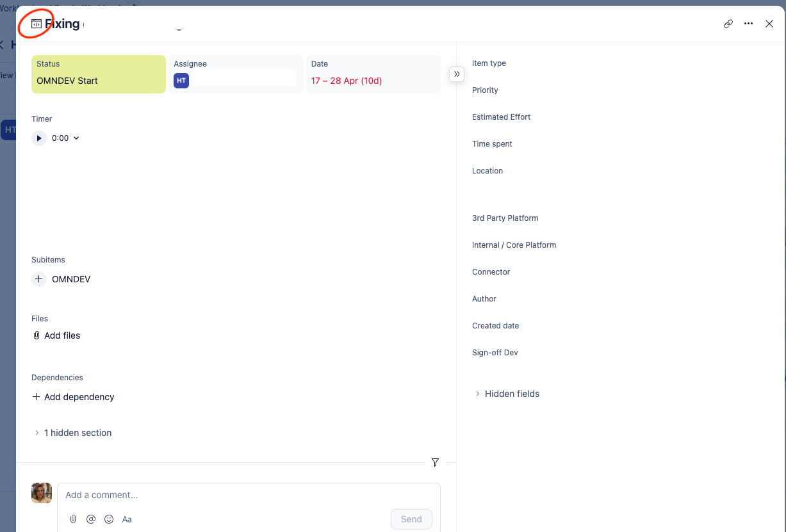
Task: Click the Fixing item title
Action: click(x=62, y=24)
